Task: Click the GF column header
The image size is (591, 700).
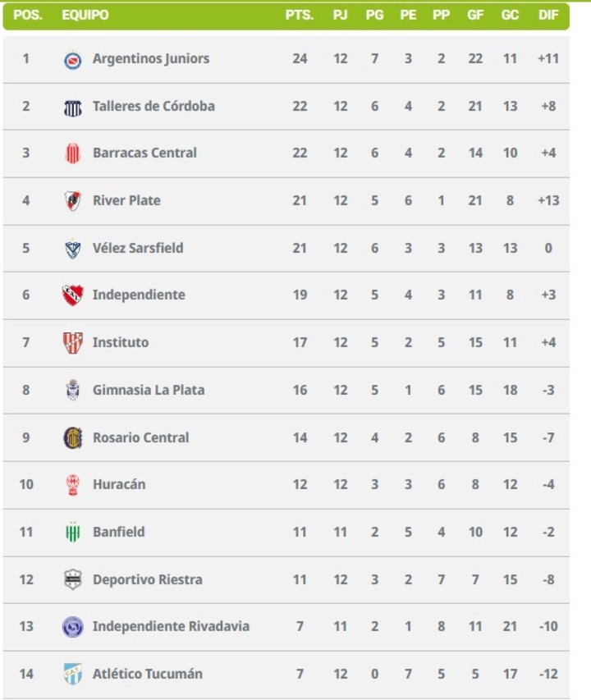Action: [475, 16]
